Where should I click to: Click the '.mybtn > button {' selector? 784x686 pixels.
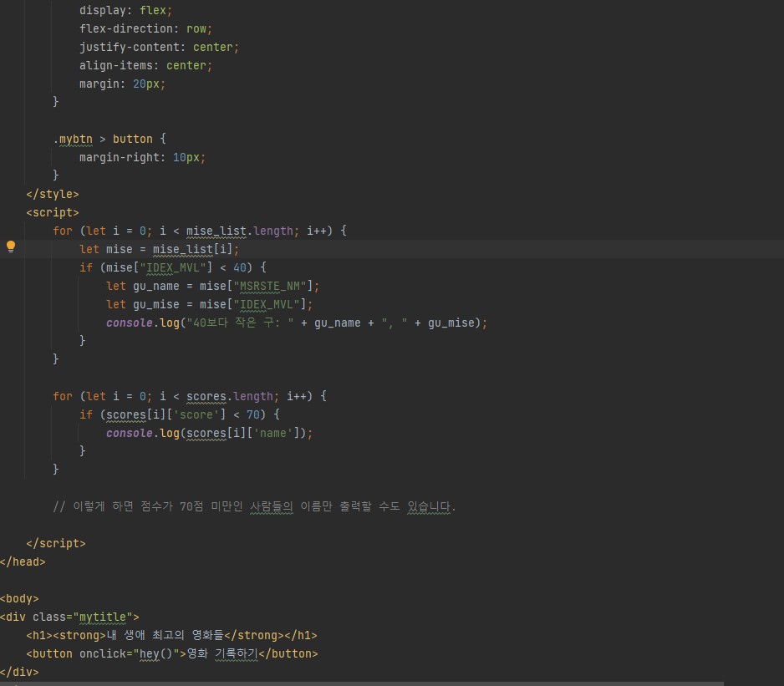tap(109, 139)
